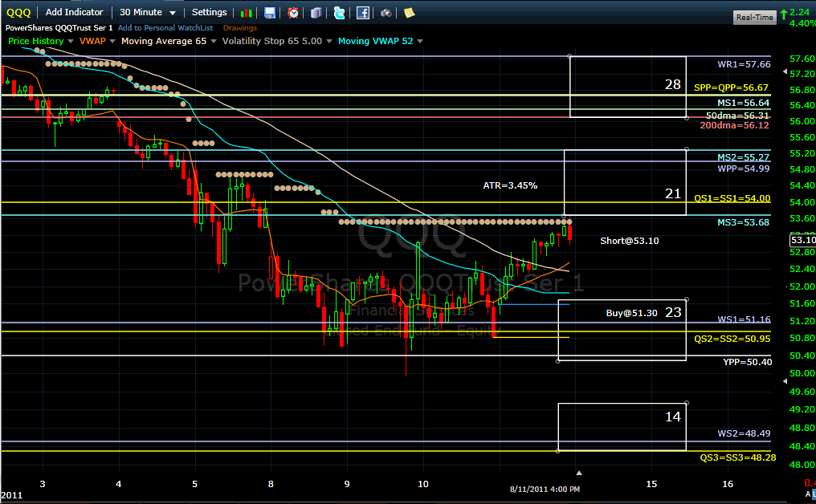Share the chart via Twitter icon
This screenshot has height=504, width=816.
[339, 13]
